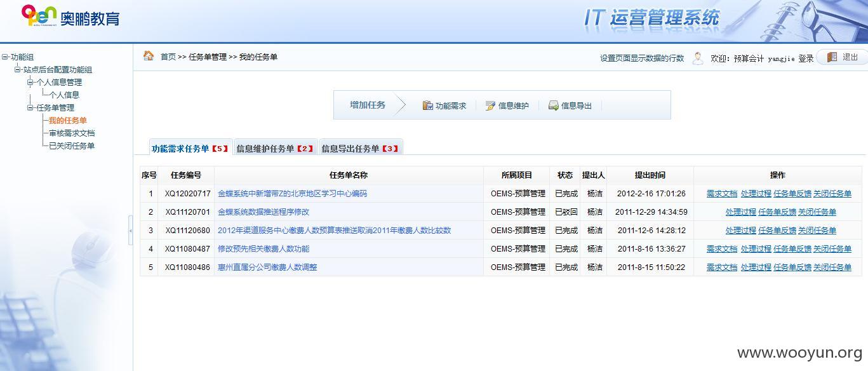Open 审核需求文档 in the tree

(x=72, y=133)
